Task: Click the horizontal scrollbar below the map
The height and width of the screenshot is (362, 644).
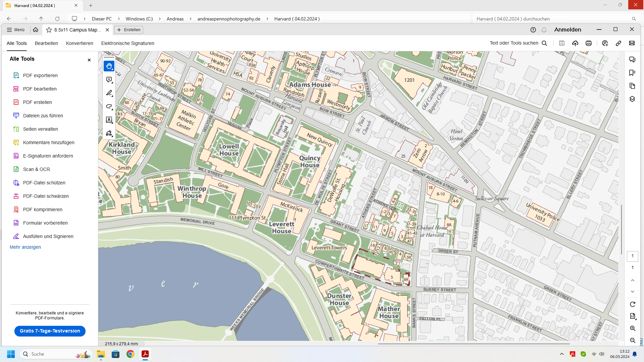Action: tap(474, 344)
